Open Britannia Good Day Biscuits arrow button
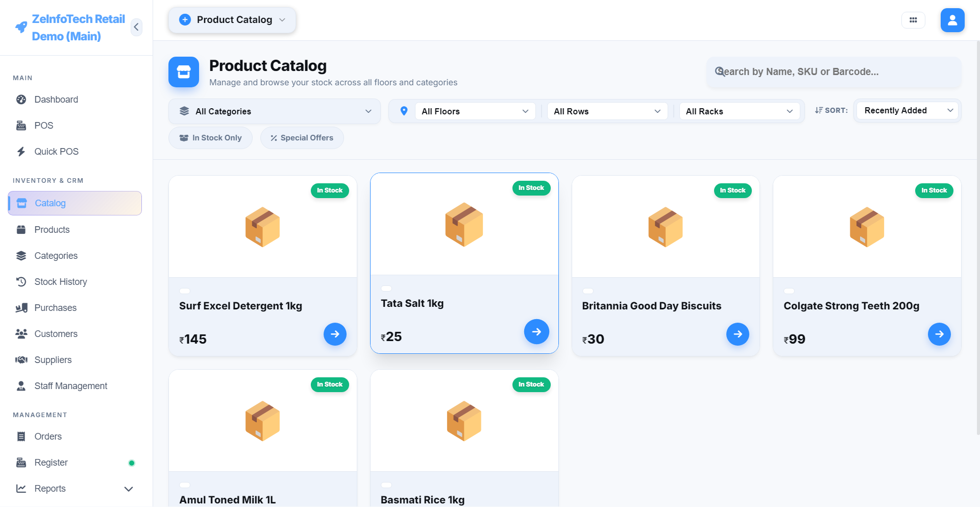 tap(738, 334)
